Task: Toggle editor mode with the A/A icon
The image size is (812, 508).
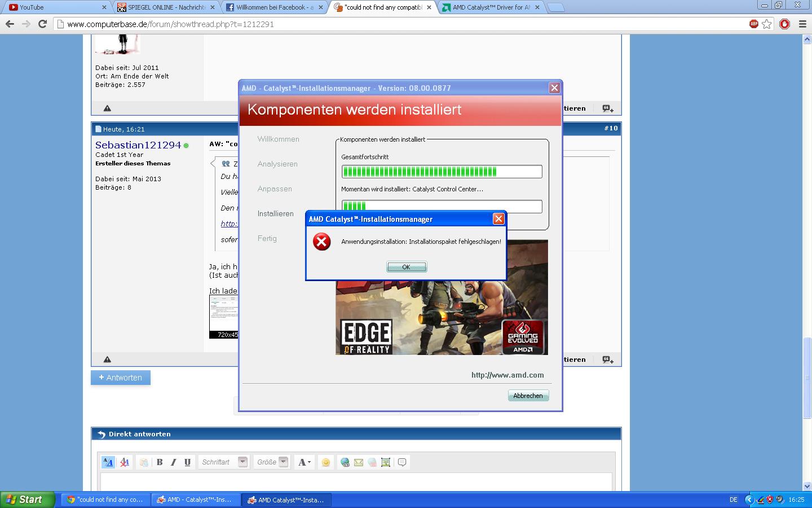Action: 108,462
